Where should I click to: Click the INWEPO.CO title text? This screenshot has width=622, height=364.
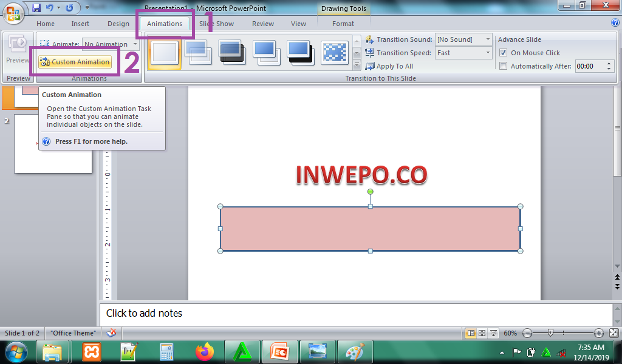click(361, 175)
